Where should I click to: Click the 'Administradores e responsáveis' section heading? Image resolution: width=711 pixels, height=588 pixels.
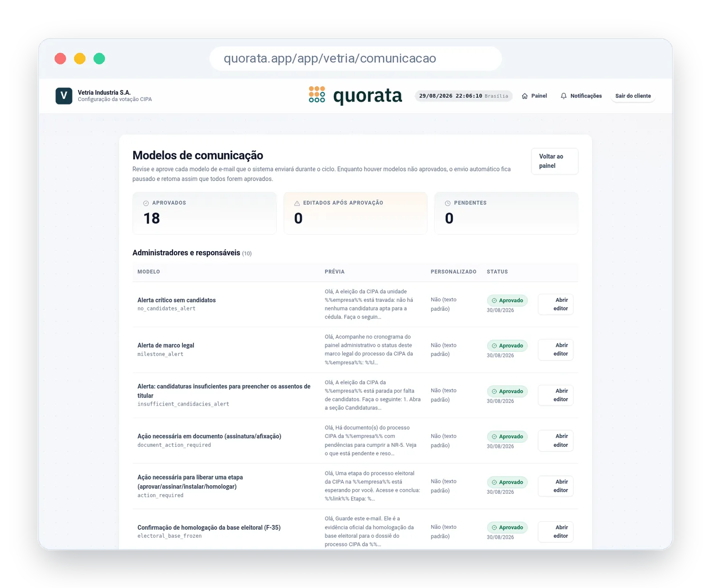tap(186, 253)
